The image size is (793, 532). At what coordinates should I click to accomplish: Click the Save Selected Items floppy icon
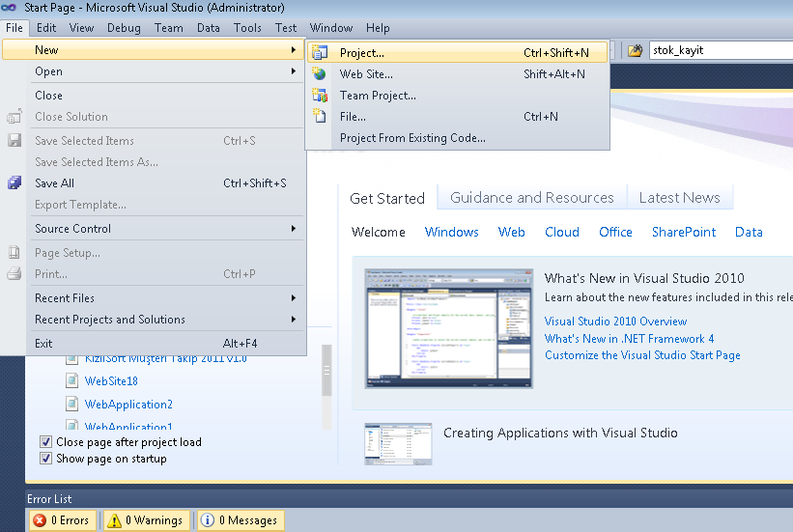14,140
